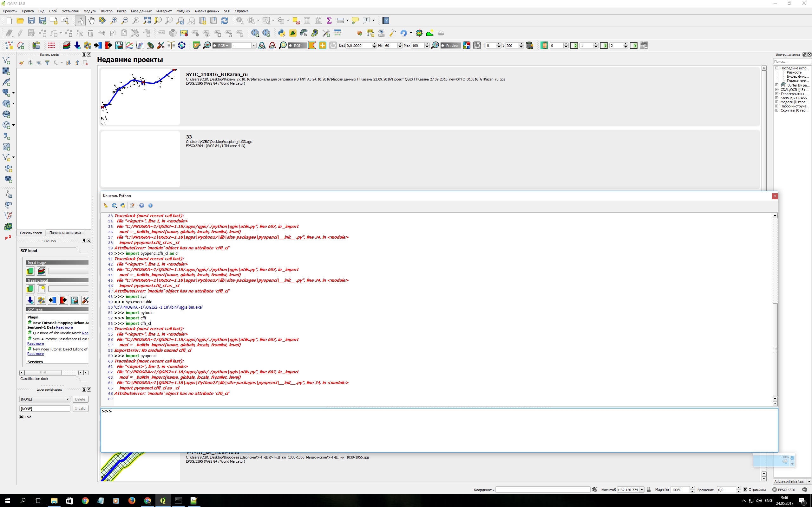This screenshot has height=507, width=812.
Task: Click Clear console icon in Python console
Action: [x=106, y=206]
